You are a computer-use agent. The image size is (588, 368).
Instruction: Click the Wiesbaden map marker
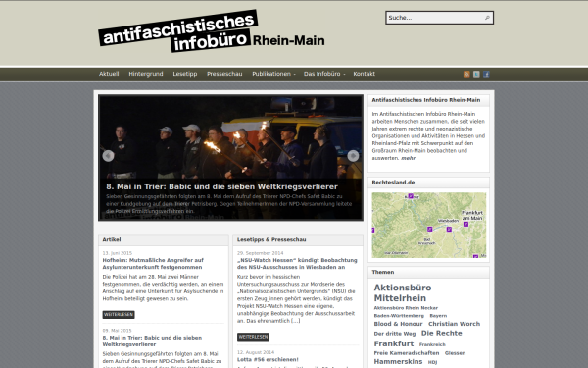(x=449, y=229)
